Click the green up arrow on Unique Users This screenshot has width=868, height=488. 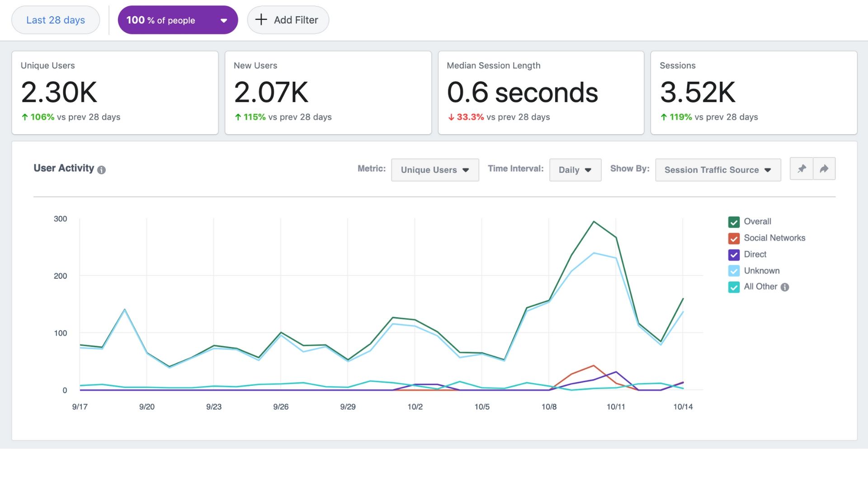pos(24,117)
